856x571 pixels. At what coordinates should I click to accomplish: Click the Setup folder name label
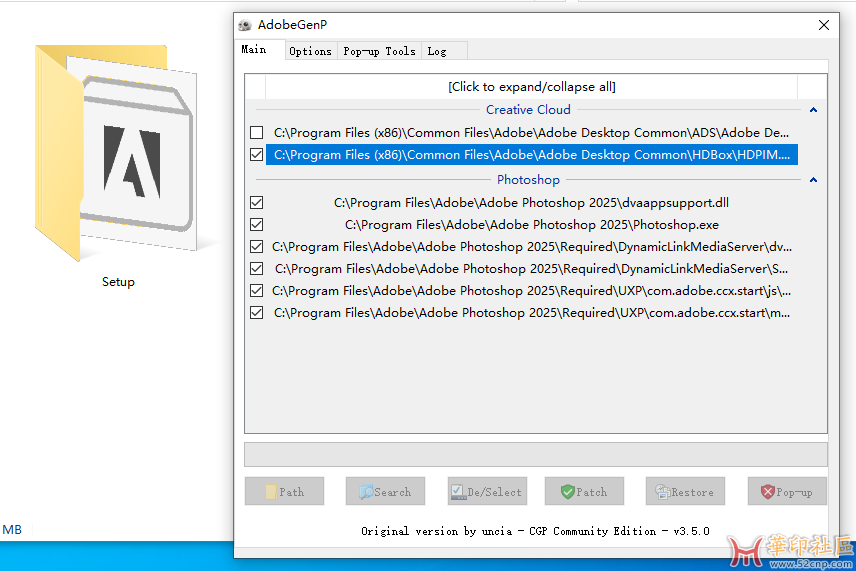click(x=118, y=282)
